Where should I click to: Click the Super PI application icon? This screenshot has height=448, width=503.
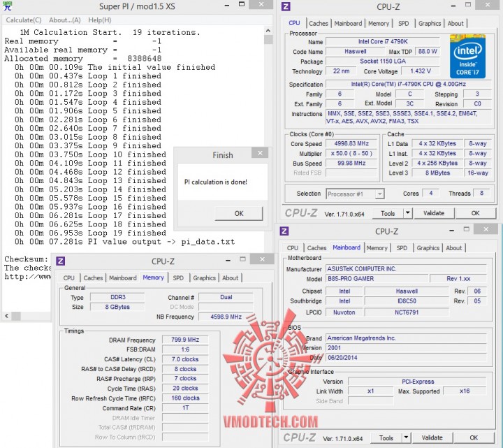click(x=8, y=6)
